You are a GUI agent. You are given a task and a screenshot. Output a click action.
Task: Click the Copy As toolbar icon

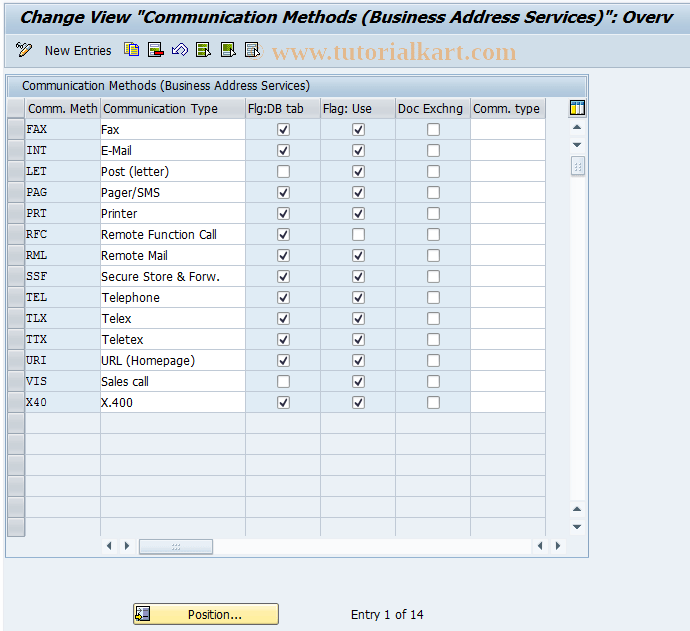132,50
